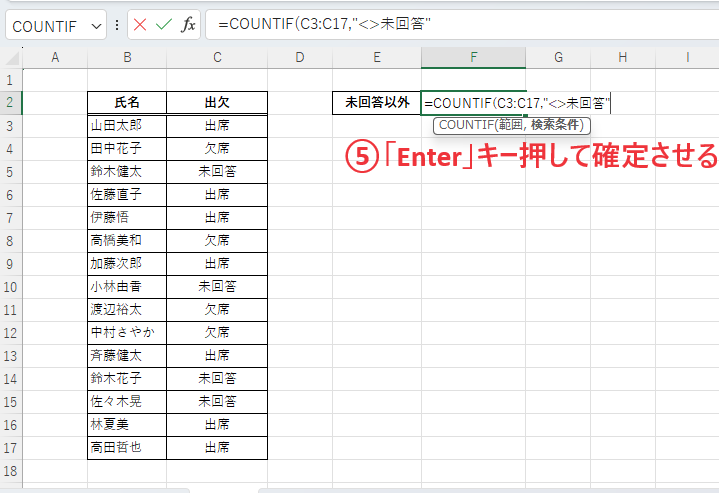Select the cell 林夏美
This screenshot has height=493, width=719.
(127, 425)
